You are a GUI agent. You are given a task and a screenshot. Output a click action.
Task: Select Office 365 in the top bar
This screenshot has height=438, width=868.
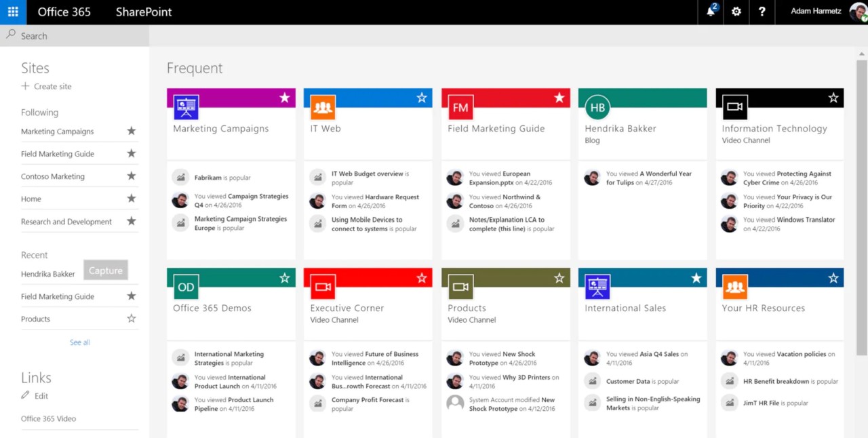click(64, 12)
